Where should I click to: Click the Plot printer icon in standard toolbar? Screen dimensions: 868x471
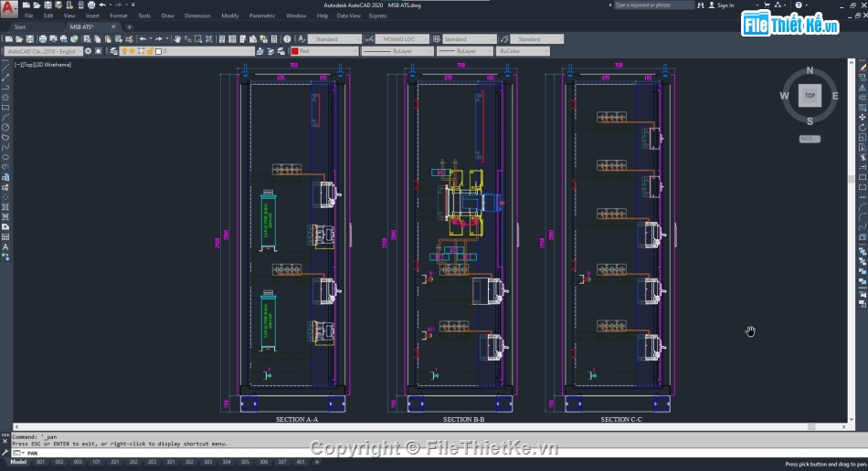pyautogui.click(x=43, y=39)
